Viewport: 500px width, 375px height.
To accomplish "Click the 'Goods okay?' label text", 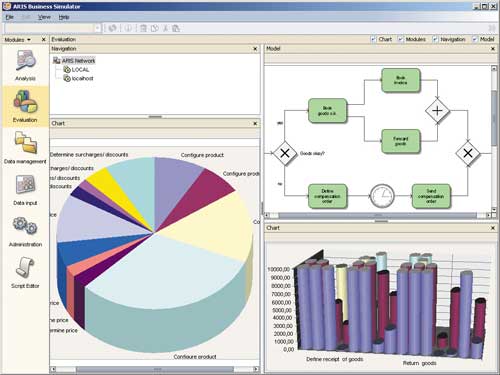I will click(x=312, y=153).
